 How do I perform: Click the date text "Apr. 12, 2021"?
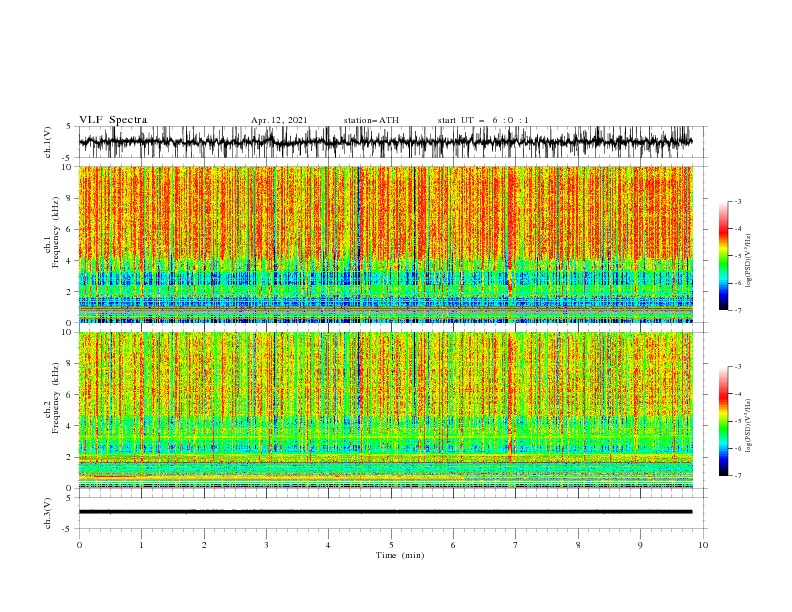[279, 120]
